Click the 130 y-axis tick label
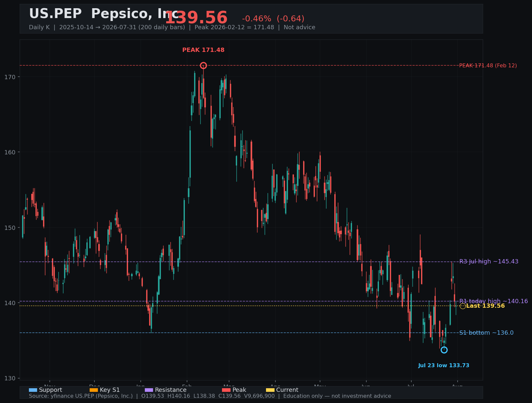532x403 pixels. (x=10, y=378)
